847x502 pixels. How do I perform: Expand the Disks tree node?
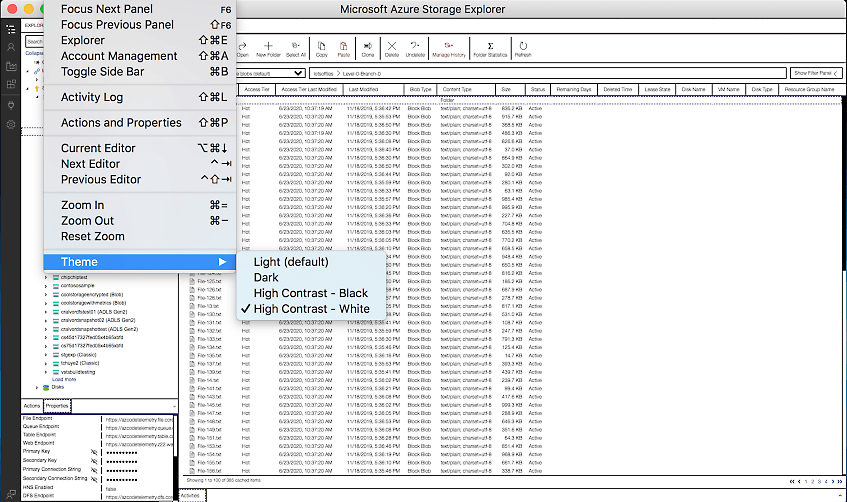(38, 388)
